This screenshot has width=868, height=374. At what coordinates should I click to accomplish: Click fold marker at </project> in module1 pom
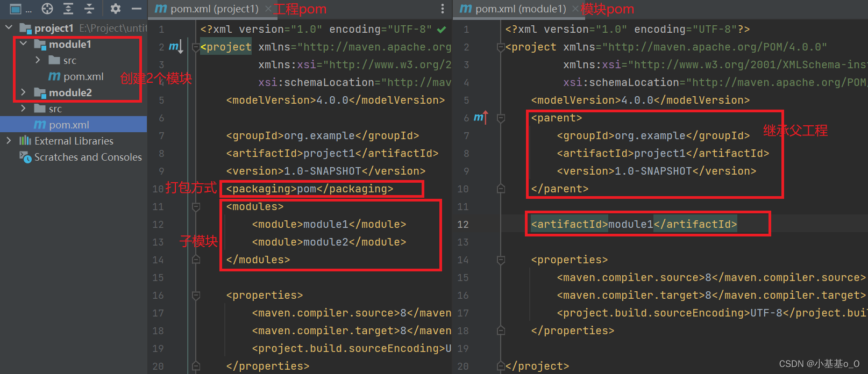coord(501,366)
